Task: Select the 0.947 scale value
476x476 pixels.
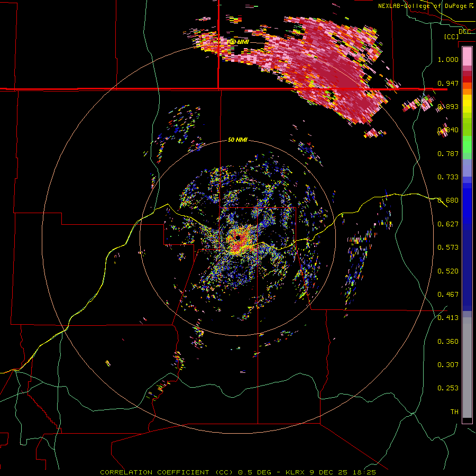Action: click(x=448, y=83)
